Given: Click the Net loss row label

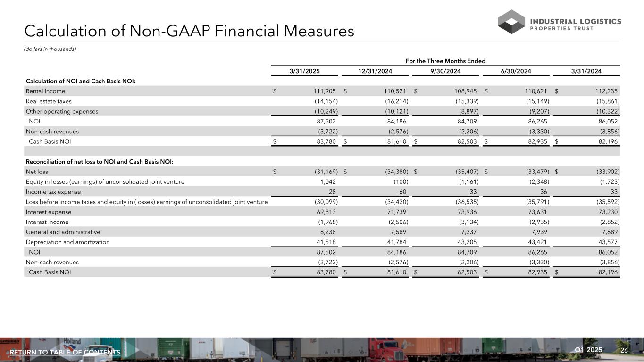Looking at the screenshot, I should pyautogui.click(x=37, y=172).
